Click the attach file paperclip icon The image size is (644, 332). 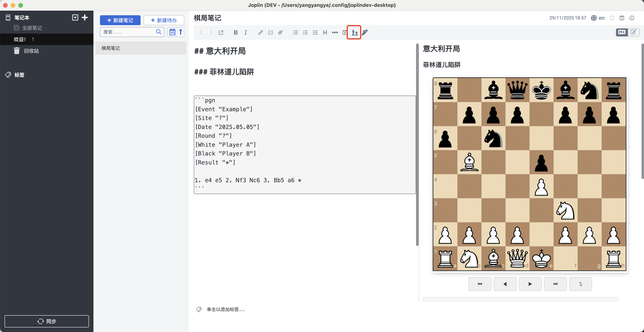pyautogui.click(x=280, y=32)
